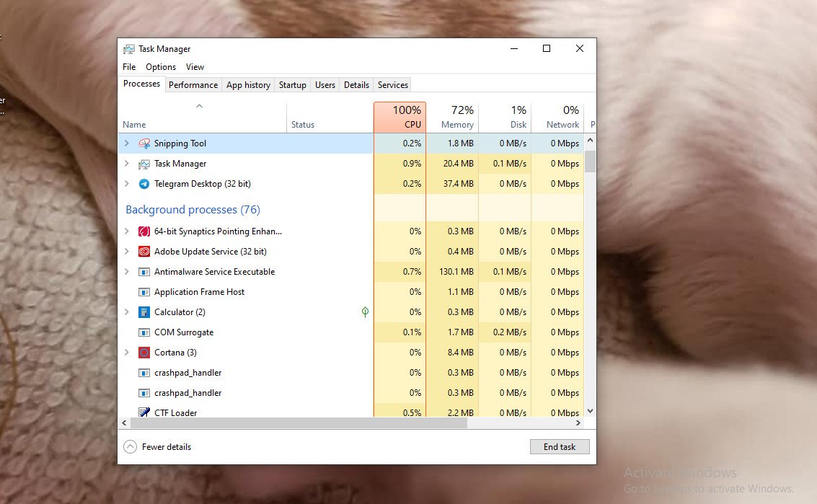Viewport: 817px width, 504px height.
Task: Open the Options menu
Action: point(161,67)
